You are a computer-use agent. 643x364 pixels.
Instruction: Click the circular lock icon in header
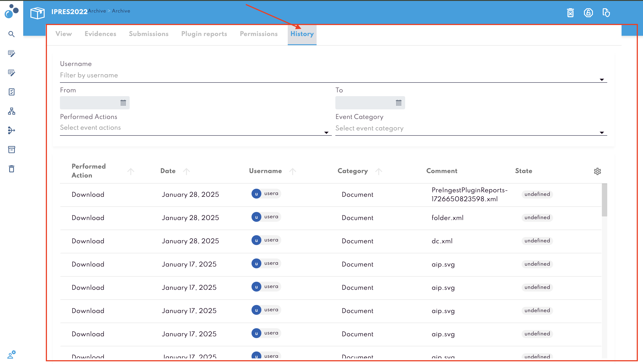588,13
